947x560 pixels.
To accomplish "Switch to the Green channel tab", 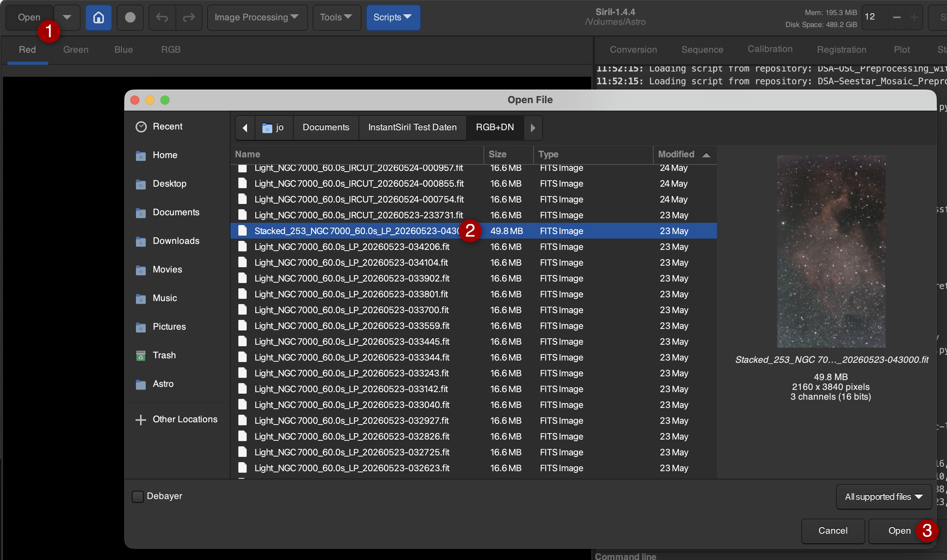I will (76, 49).
